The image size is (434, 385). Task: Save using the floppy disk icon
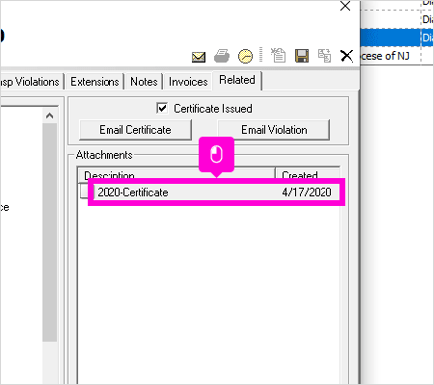click(302, 56)
